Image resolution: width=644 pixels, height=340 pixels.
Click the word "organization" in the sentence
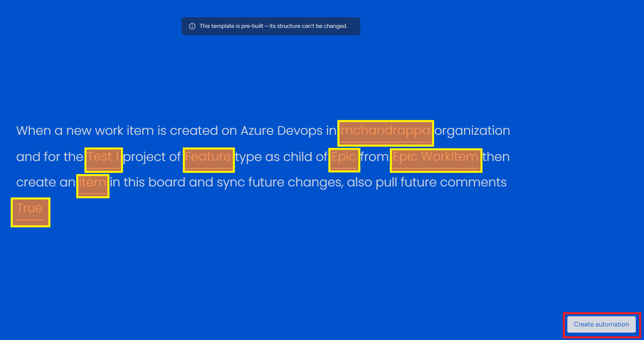[472, 131]
